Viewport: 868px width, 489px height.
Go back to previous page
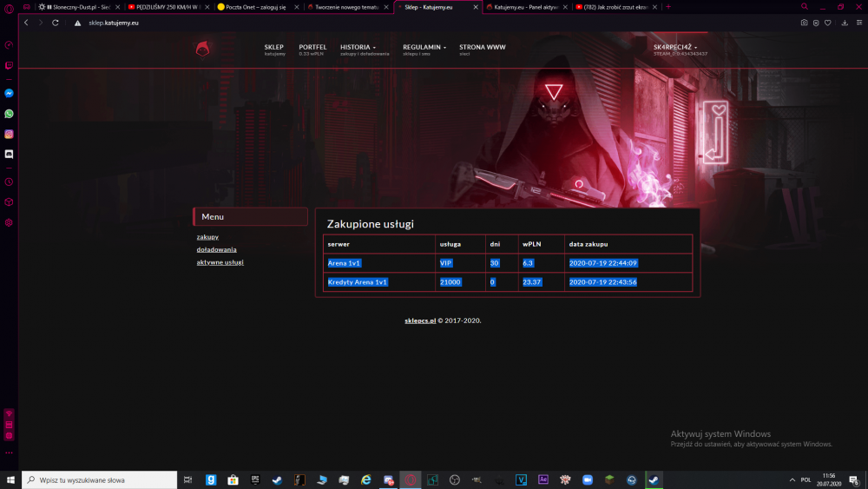point(26,23)
